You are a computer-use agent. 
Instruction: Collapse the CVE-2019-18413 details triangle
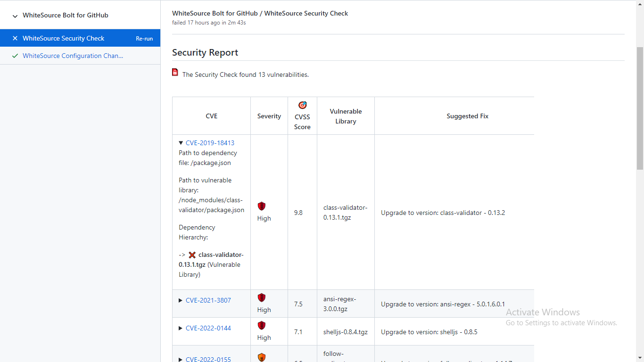pyautogui.click(x=181, y=143)
